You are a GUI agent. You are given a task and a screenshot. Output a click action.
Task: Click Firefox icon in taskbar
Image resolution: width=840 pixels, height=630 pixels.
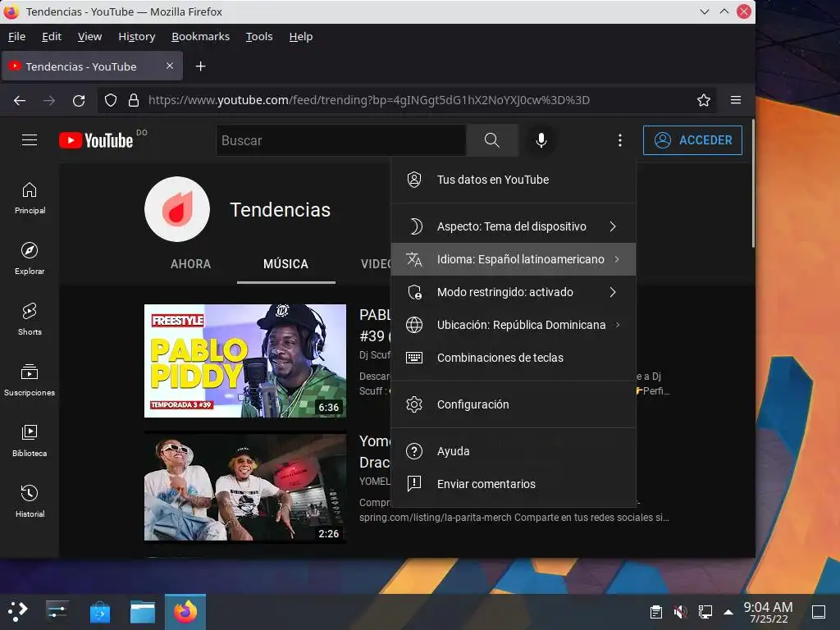click(185, 612)
